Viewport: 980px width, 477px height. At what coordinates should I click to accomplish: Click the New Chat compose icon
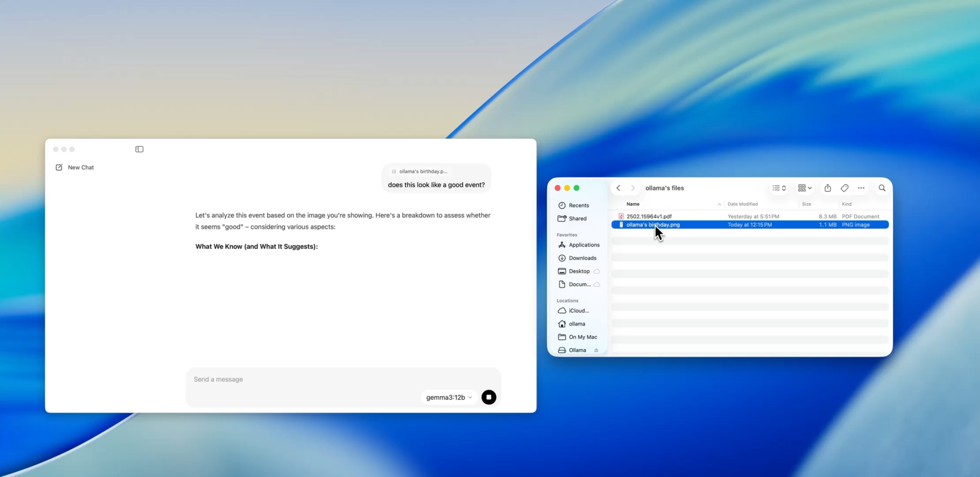click(x=59, y=167)
